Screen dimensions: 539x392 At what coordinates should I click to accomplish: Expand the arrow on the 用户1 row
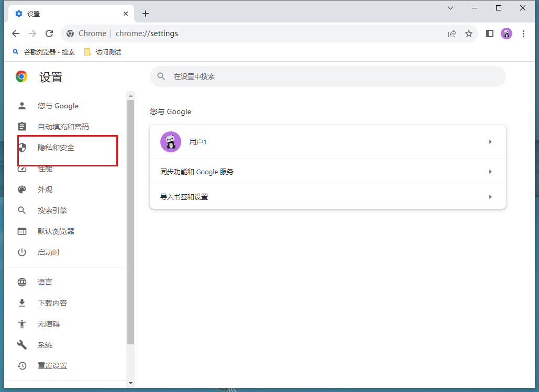coord(490,142)
